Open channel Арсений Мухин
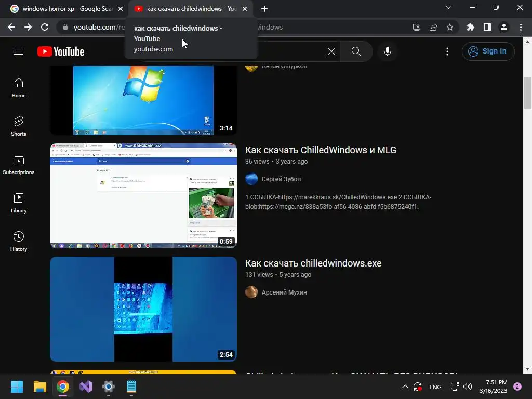The height and width of the screenshot is (399, 532). click(x=284, y=292)
